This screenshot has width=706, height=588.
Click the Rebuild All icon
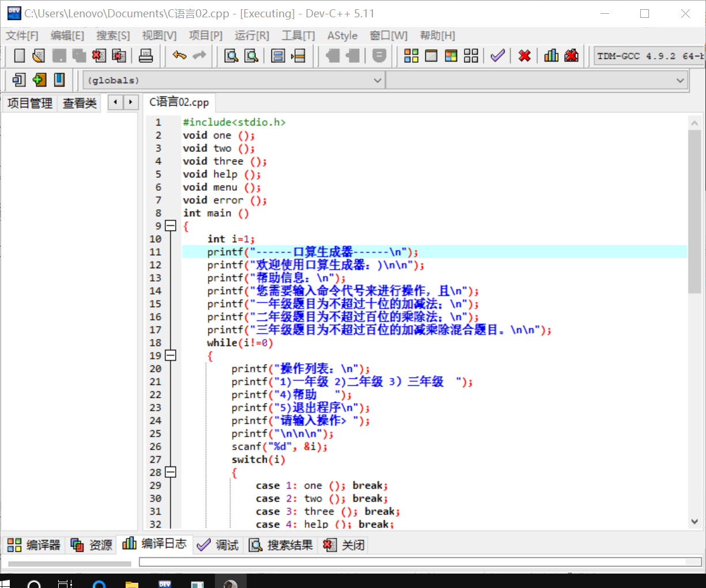click(x=471, y=55)
